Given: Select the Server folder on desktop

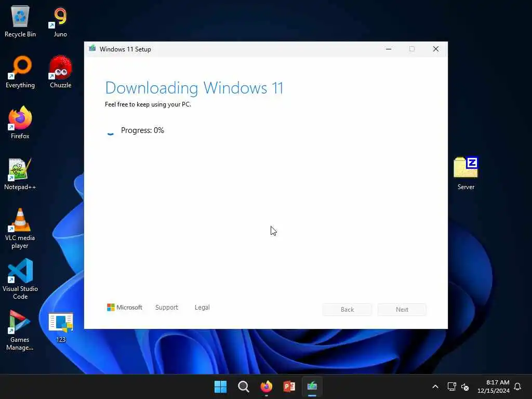Looking at the screenshot, I should 466,173.
